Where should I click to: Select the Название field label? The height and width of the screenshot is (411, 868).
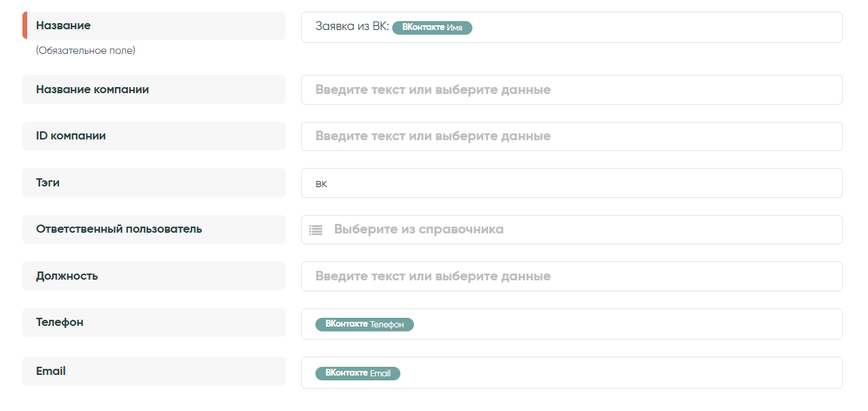pyautogui.click(x=63, y=25)
